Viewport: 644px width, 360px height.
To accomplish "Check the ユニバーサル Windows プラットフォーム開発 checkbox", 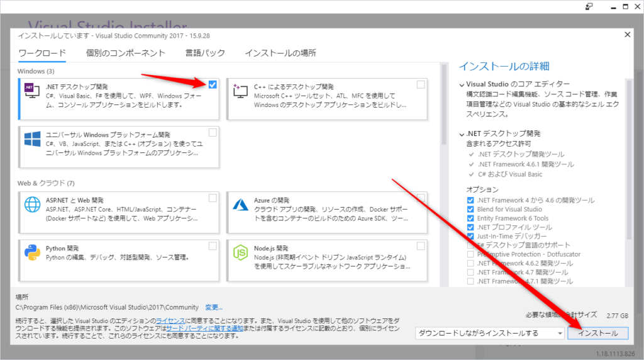I will point(213,133).
